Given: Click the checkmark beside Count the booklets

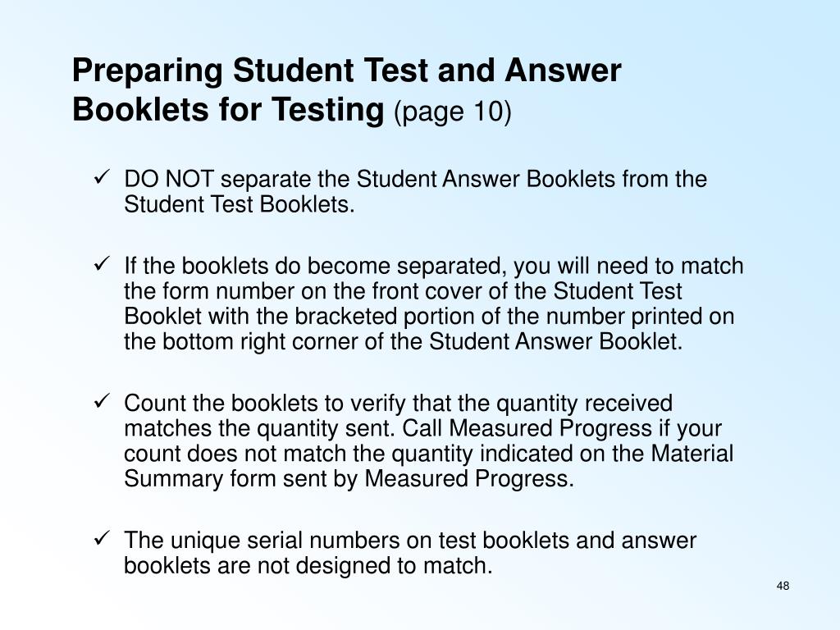Looking at the screenshot, I should click(x=102, y=400).
